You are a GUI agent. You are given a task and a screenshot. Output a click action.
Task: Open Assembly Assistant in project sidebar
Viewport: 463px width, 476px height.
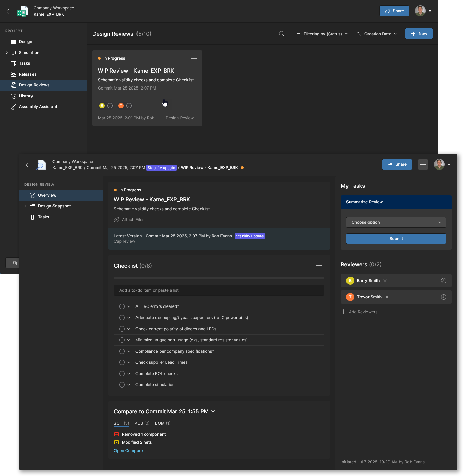point(38,107)
